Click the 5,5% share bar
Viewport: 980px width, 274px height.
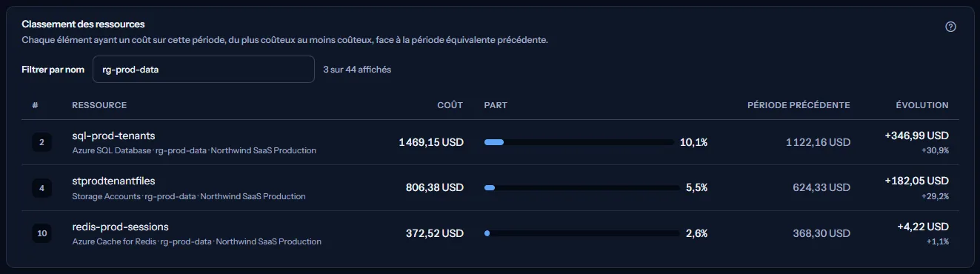pos(581,188)
